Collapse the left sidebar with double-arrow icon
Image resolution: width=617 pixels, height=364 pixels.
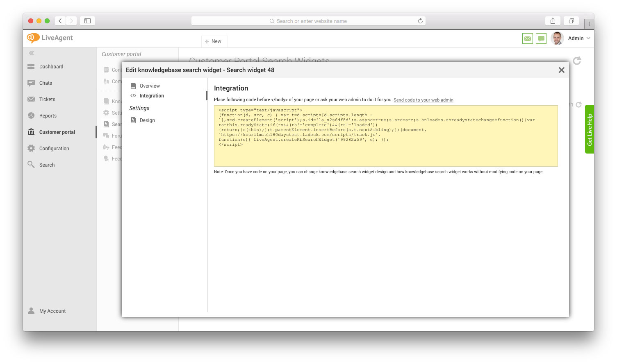tap(32, 53)
